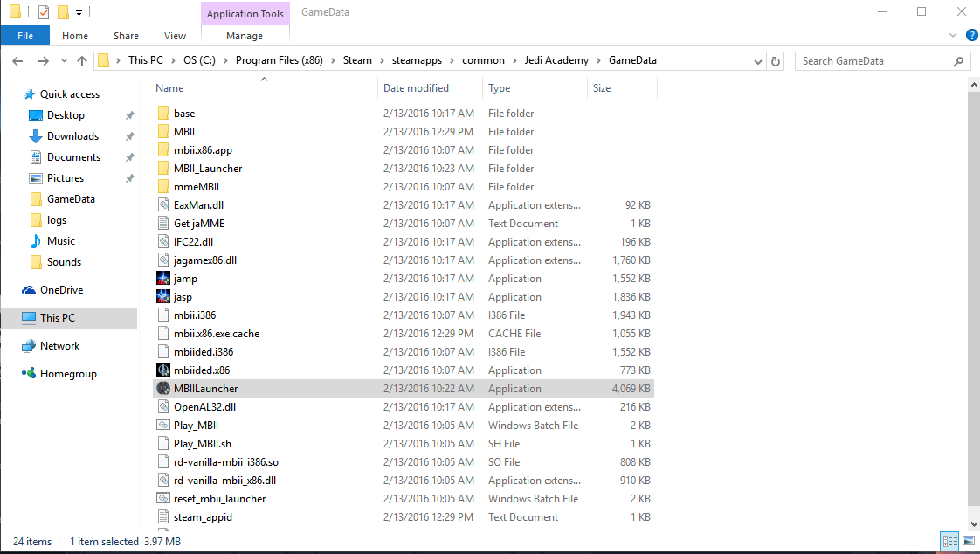Select the mbiided.x86 application icon
Screen dimensions: 980x554
[x=163, y=370]
